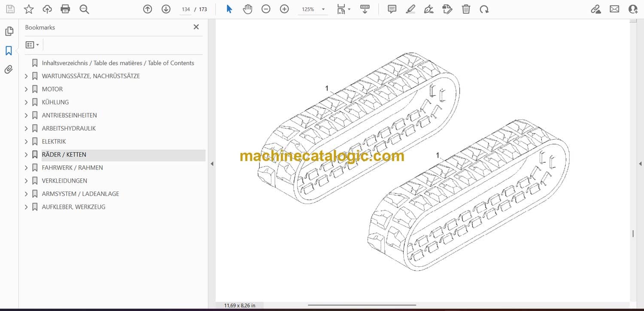Screen dimensions: 644x311
Task: Expand the MOTOR bookmark section
Action: click(x=26, y=89)
